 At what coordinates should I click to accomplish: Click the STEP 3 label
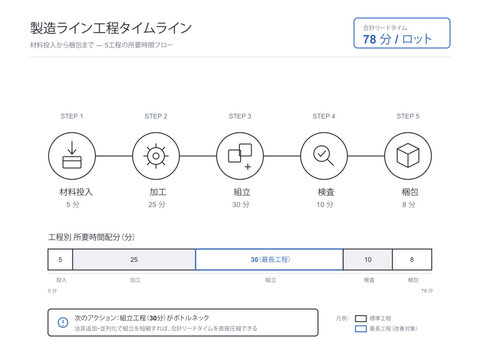pos(240,116)
